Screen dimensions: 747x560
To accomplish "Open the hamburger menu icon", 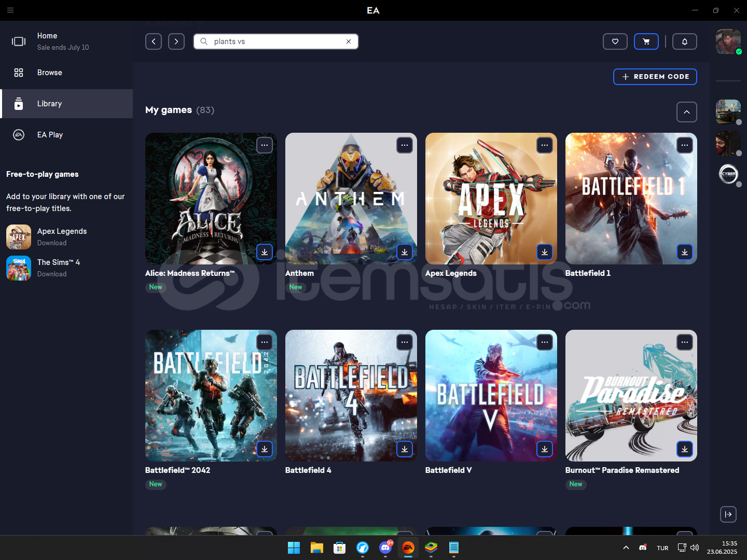I will click(10, 10).
